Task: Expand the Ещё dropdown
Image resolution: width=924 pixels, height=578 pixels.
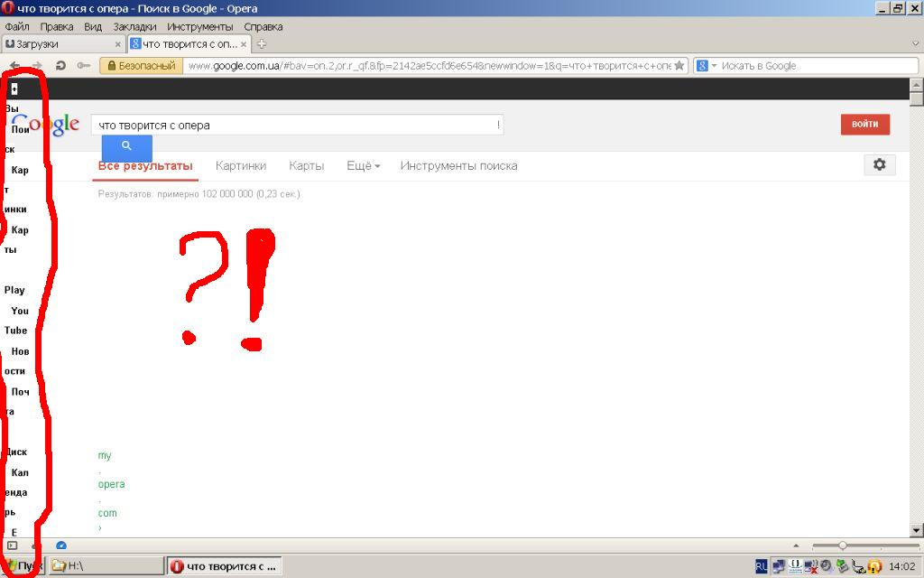Action: click(363, 165)
